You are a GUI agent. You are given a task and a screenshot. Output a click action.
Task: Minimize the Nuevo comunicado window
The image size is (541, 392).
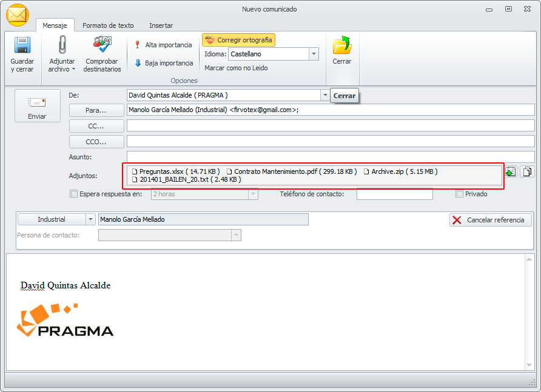click(489, 9)
